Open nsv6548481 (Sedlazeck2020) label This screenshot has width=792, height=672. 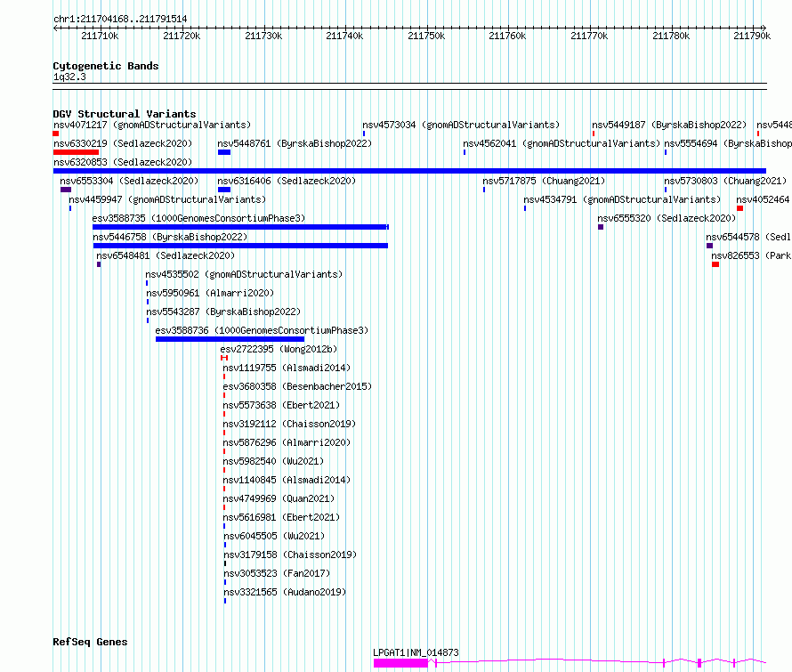pyautogui.click(x=166, y=255)
